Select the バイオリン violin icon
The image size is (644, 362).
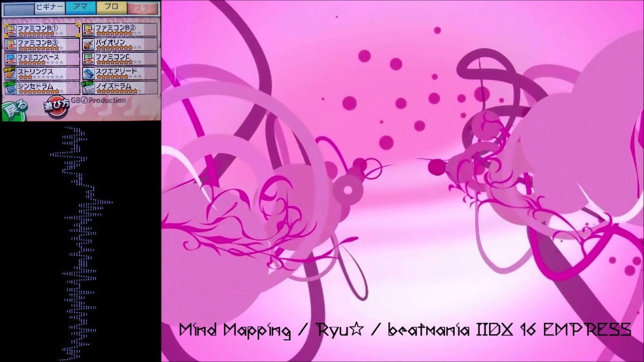pyautogui.click(x=89, y=44)
